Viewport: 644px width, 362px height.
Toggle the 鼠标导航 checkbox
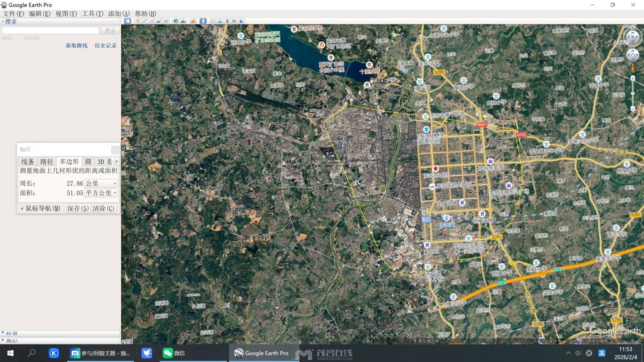pyautogui.click(x=22, y=208)
